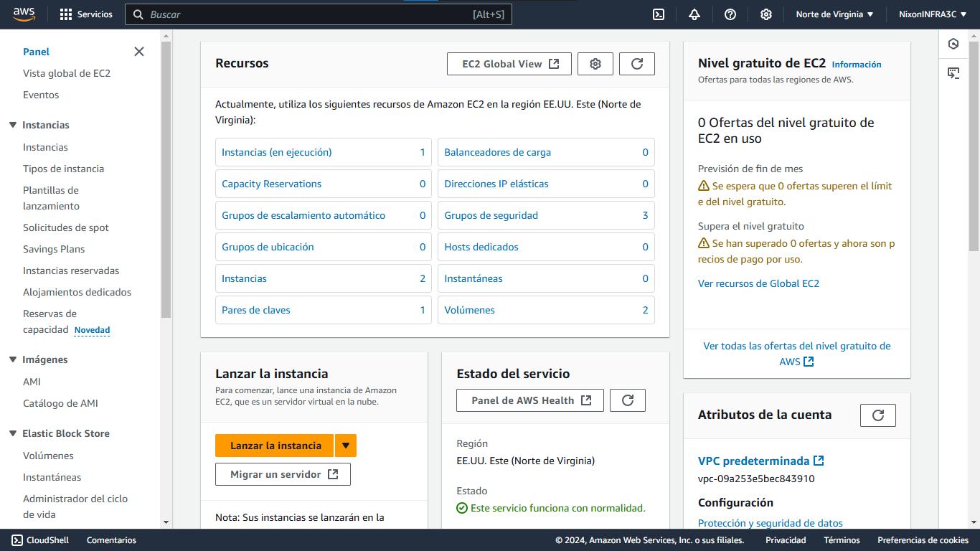Open the tutorials panel icon on right edge
This screenshot has height=551, width=980.
click(x=953, y=72)
